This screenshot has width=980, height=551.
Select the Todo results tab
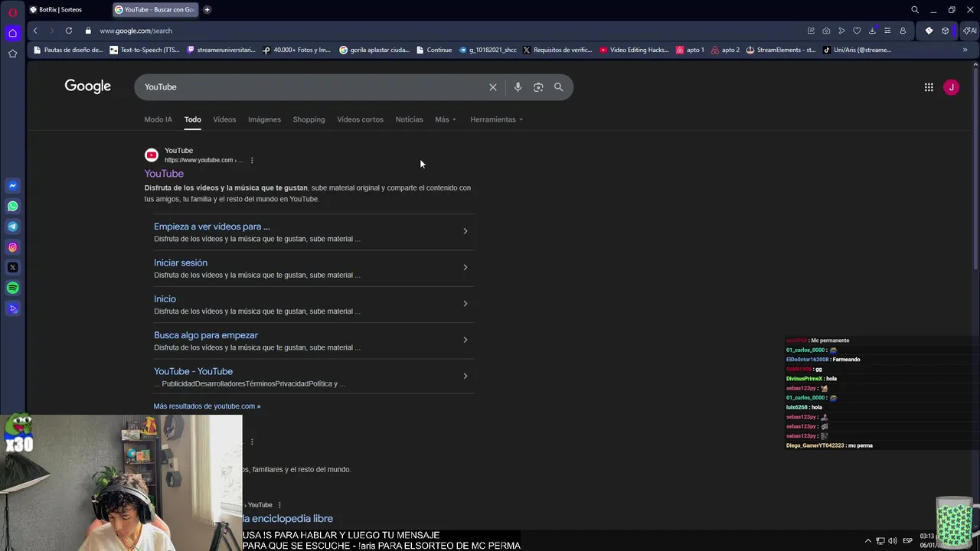pos(192,119)
